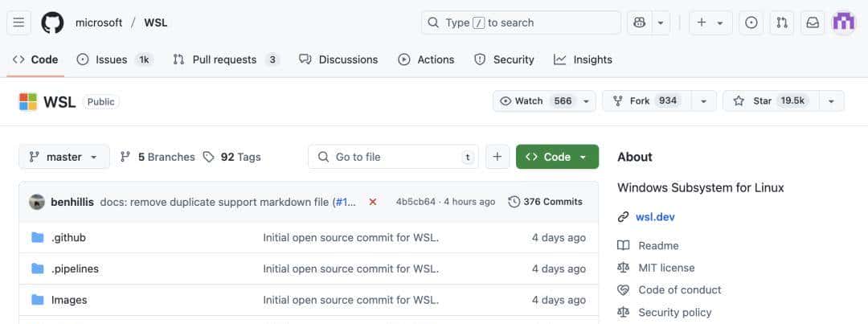Open the hamburger navigation menu

(18, 23)
